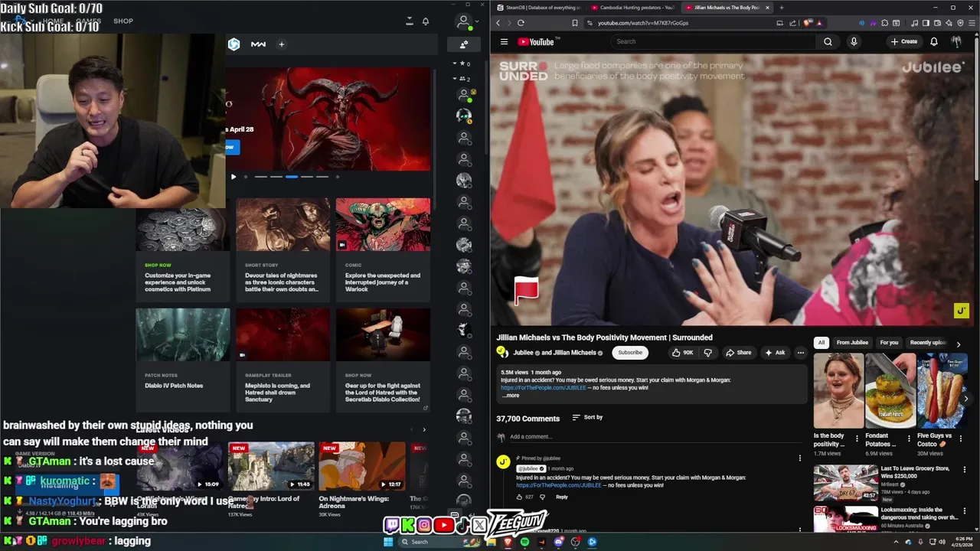Select the All recommendations chip

click(x=822, y=343)
